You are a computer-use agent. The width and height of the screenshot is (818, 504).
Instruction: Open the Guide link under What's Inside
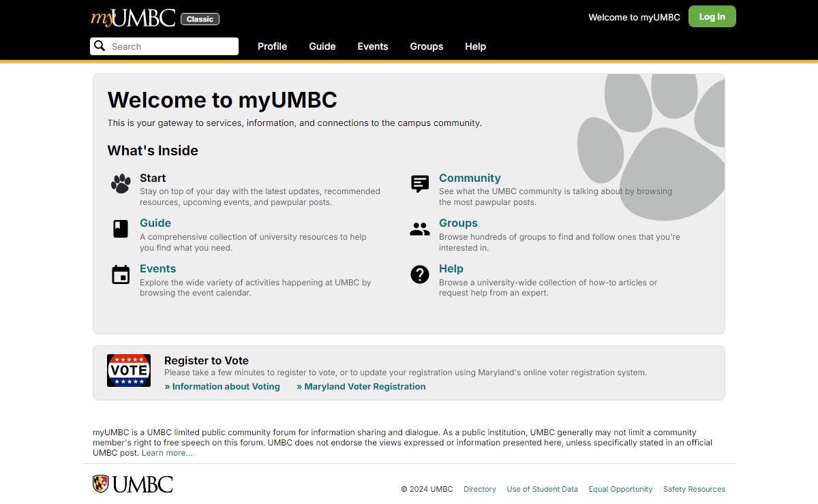[155, 223]
